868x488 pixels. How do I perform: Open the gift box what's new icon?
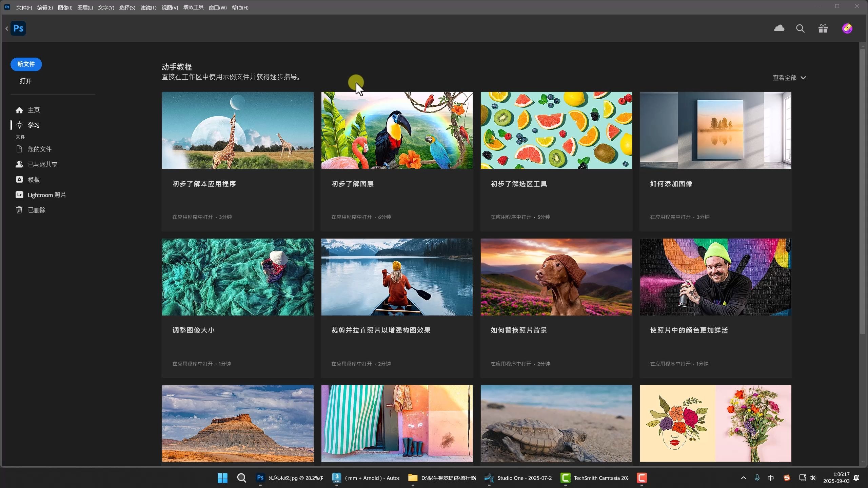tap(823, 28)
